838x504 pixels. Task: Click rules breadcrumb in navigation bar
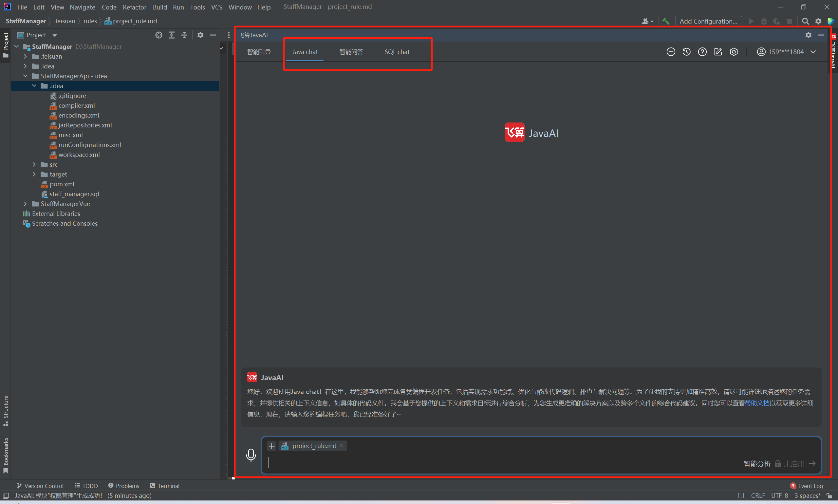[x=90, y=21]
